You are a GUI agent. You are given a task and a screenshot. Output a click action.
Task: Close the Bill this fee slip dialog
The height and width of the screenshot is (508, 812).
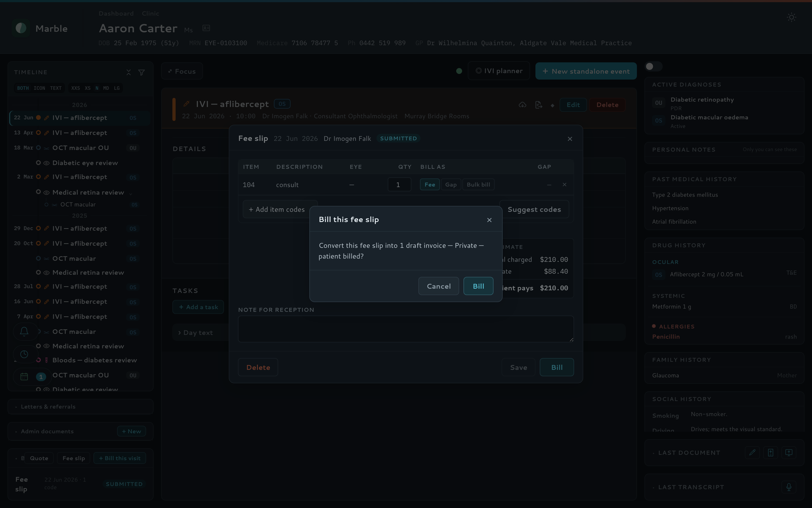489,220
